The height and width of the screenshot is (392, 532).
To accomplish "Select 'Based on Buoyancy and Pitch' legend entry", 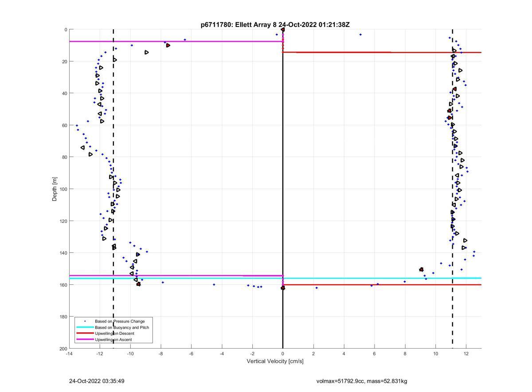I will pos(122,327).
